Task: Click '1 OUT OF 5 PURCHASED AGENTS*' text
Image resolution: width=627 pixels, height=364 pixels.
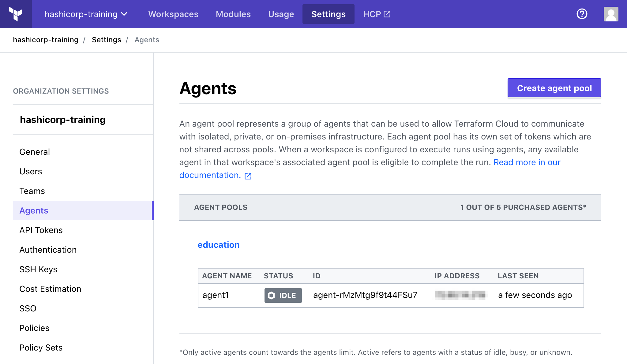Action: (x=523, y=207)
